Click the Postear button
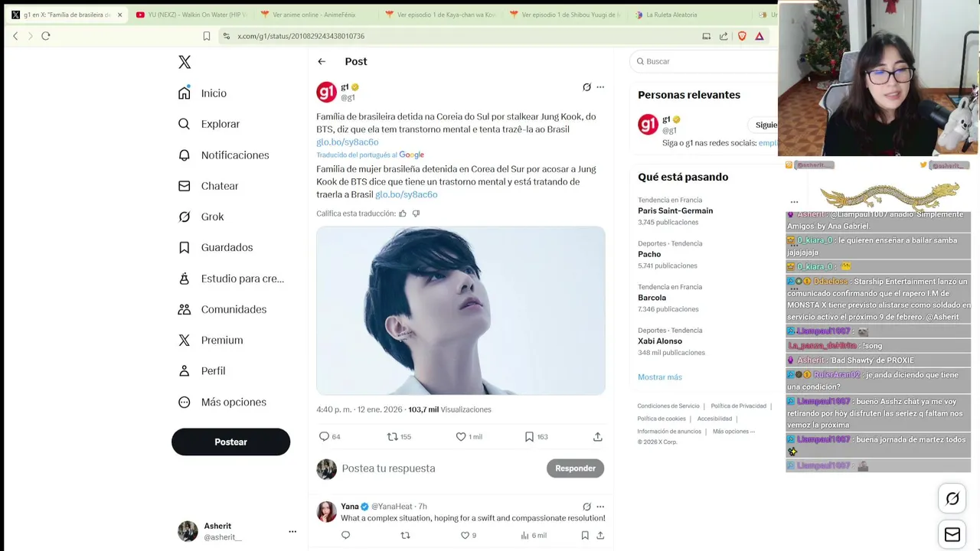This screenshot has height=551, width=980. (x=230, y=442)
